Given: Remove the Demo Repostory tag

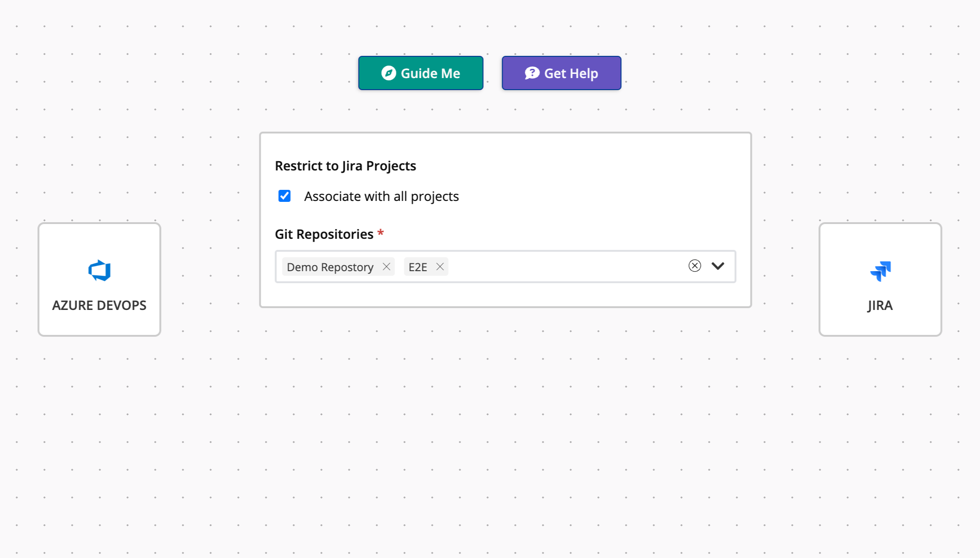Looking at the screenshot, I should [386, 267].
